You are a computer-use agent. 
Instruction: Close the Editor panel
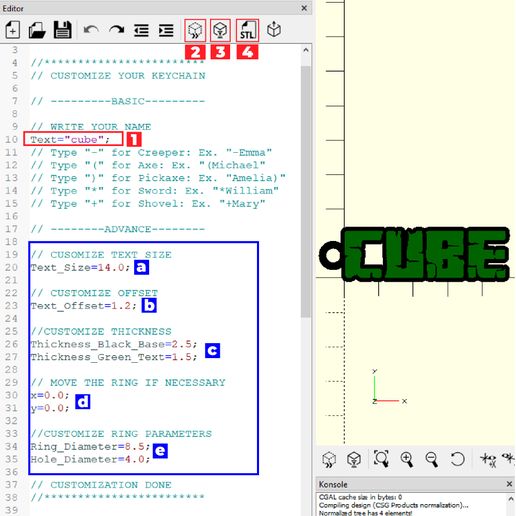click(x=304, y=8)
